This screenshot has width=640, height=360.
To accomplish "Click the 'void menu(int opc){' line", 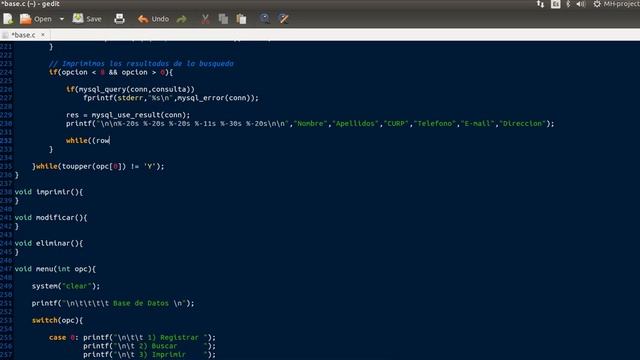I will point(55,269).
